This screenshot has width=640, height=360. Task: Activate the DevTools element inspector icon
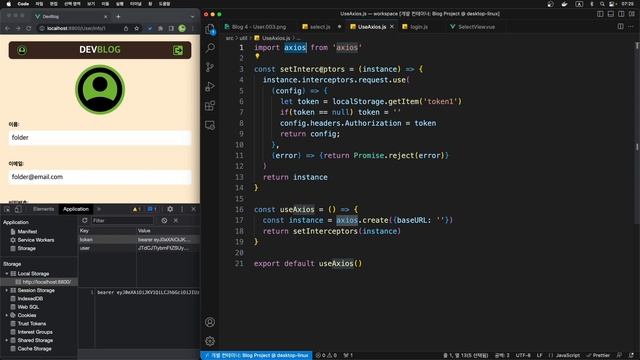click(x=7, y=209)
